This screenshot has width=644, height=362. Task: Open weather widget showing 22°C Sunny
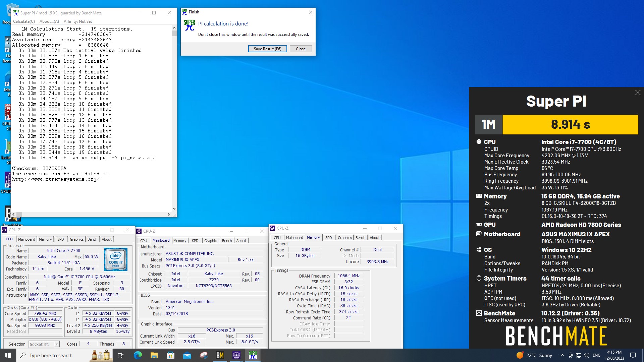pyautogui.click(x=534, y=355)
